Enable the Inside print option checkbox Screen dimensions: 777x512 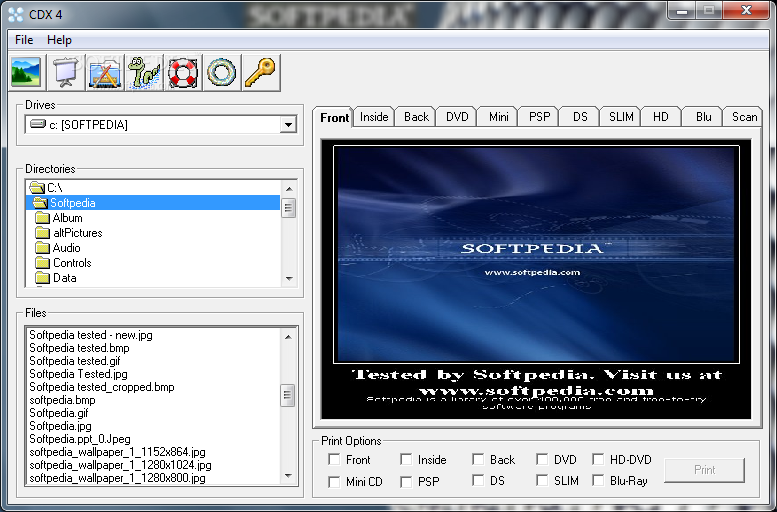point(406,459)
